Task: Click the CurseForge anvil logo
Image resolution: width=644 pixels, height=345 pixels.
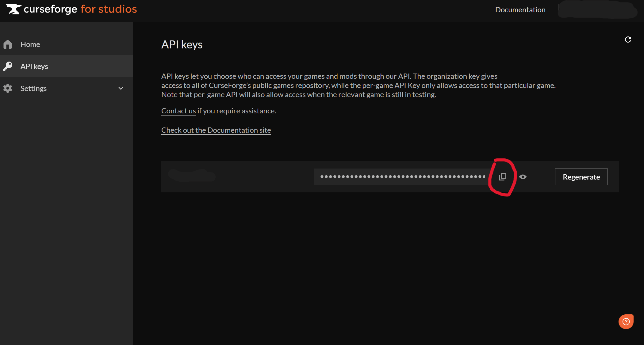Action: click(x=13, y=9)
